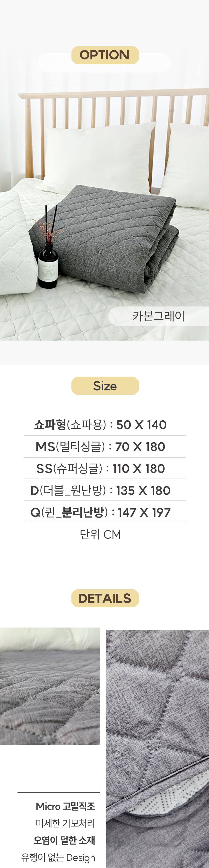This screenshot has width=209, height=868.
Task: Click the 유행이 없는 Design text
Action: pyautogui.click(x=58, y=858)
